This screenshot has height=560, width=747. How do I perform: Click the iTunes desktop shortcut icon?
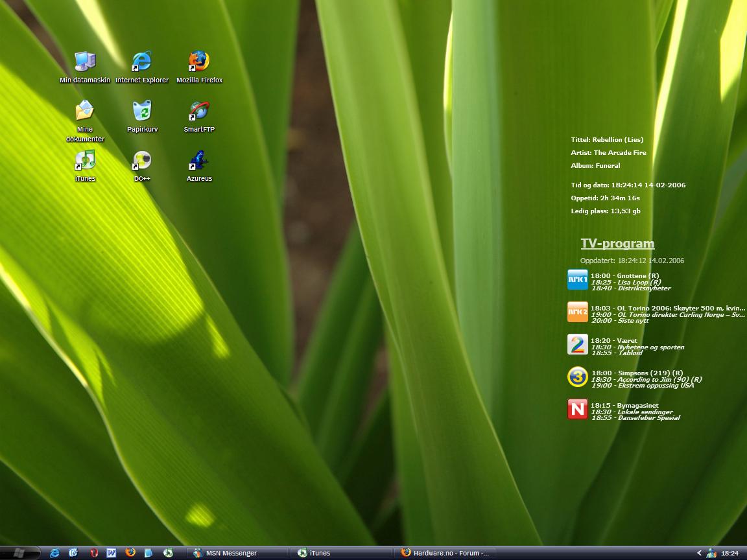[x=85, y=161]
